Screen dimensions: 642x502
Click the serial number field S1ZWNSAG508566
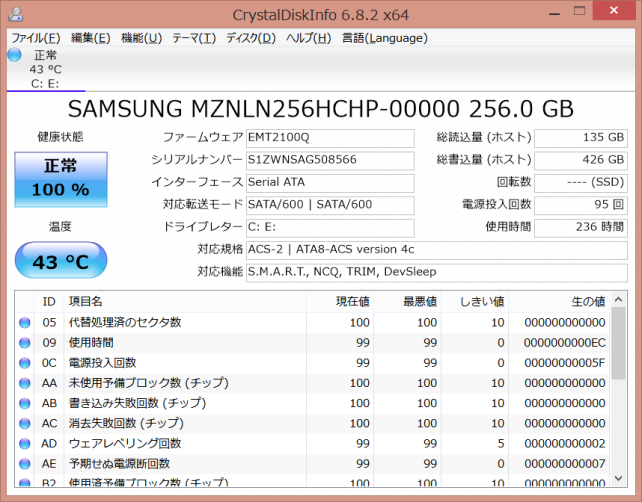[330, 161]
